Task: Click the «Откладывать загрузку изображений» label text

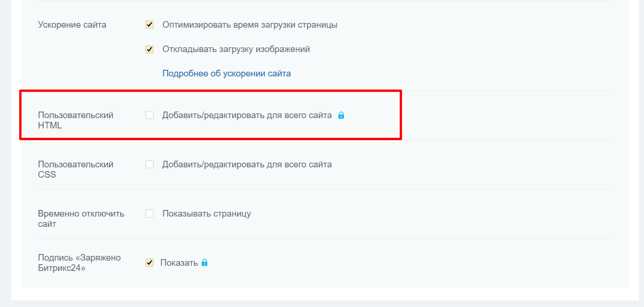Action: 236,49
